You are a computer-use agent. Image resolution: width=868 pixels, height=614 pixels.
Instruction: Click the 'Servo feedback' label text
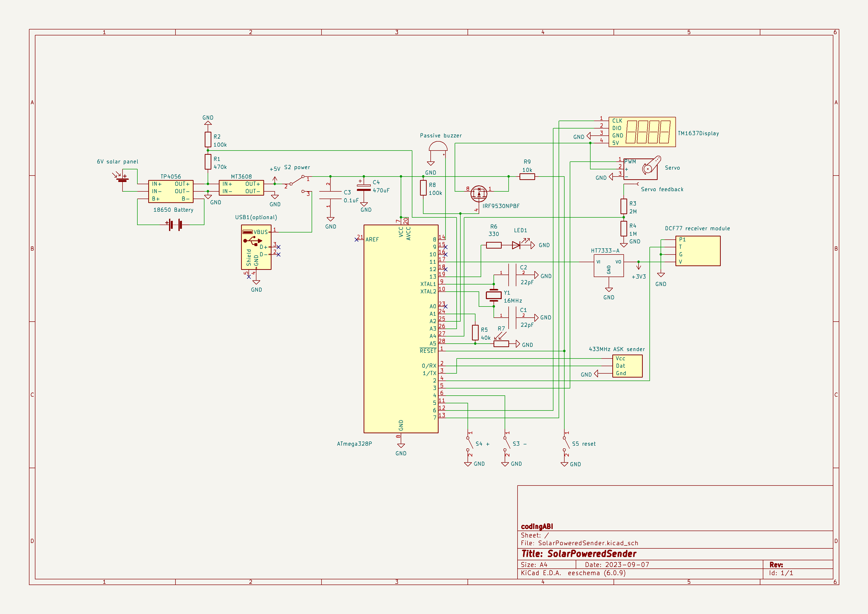coord(662,189)
